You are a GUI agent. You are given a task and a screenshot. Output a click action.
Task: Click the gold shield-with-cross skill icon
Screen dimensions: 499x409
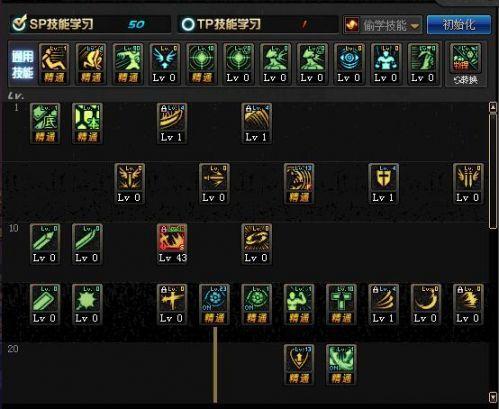pyautogui.click(x=383, y=184)
